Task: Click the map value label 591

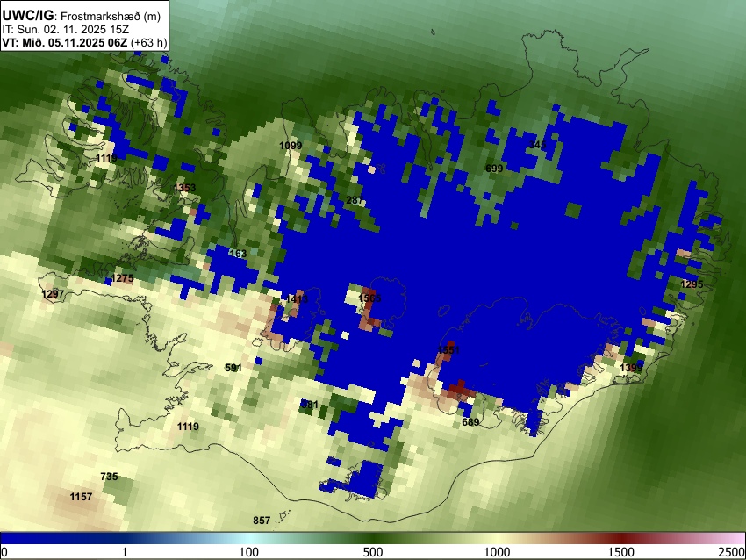Action: pyautogui.click(x=233, y=368)
